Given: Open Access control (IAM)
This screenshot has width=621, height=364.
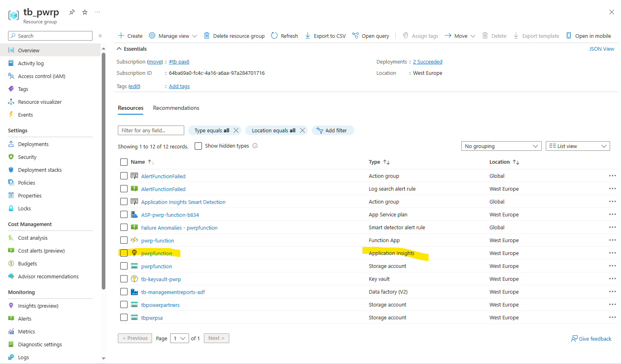Looking at the screenshot, I should point(41,76).
